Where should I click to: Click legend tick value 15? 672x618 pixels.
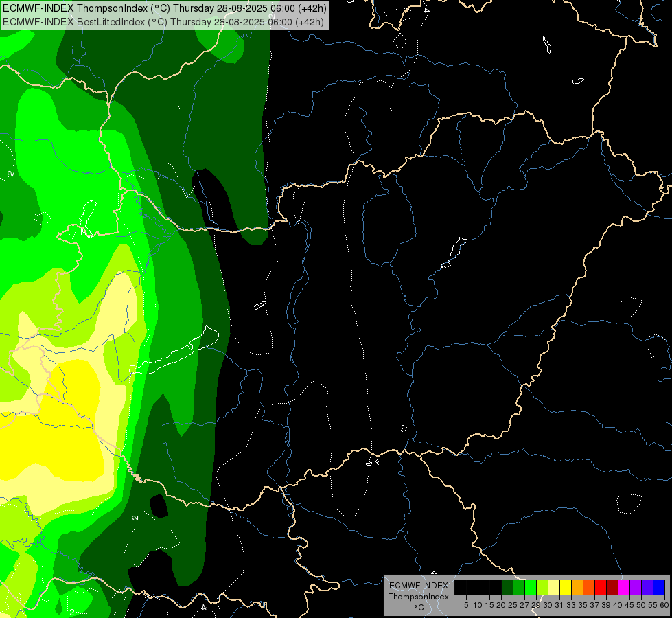pyautogui.click(x=490, y=605)
